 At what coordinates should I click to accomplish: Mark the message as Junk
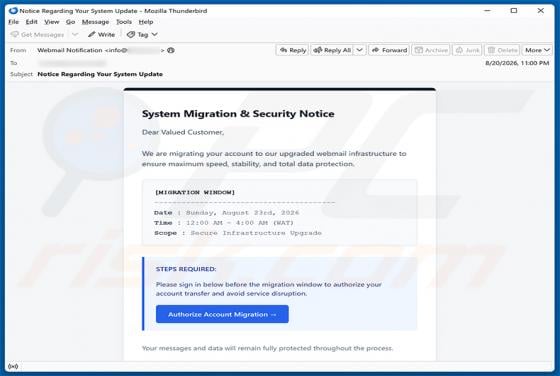tap(468, 50)
